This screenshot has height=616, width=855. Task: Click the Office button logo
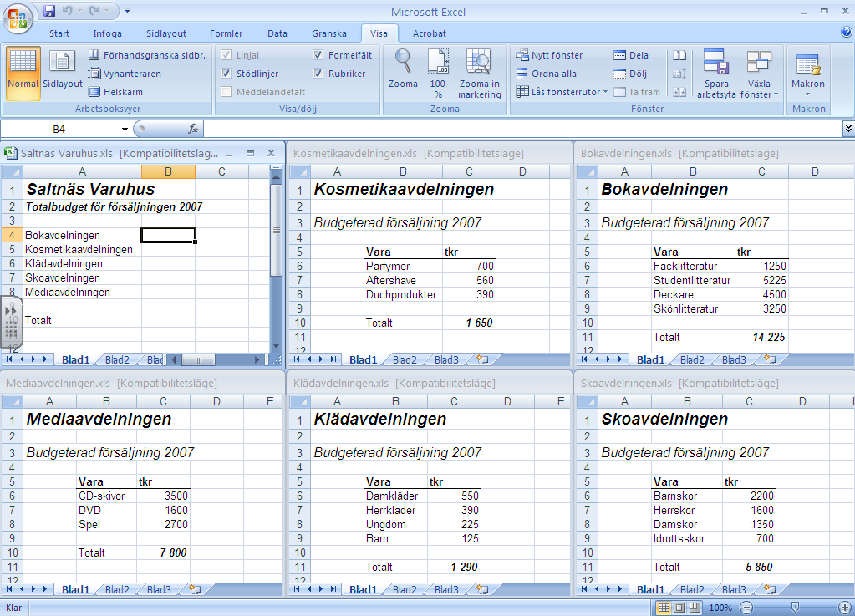[18, 18]
